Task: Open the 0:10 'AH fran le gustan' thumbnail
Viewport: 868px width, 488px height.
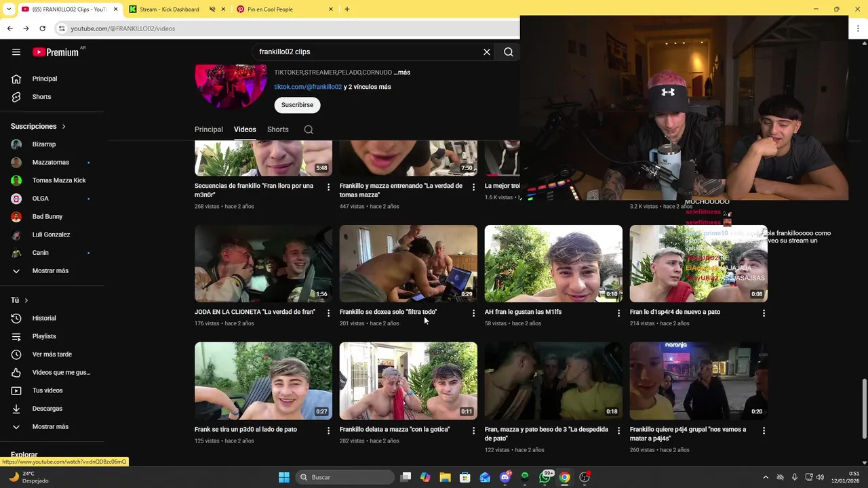Action: (553, 264)
